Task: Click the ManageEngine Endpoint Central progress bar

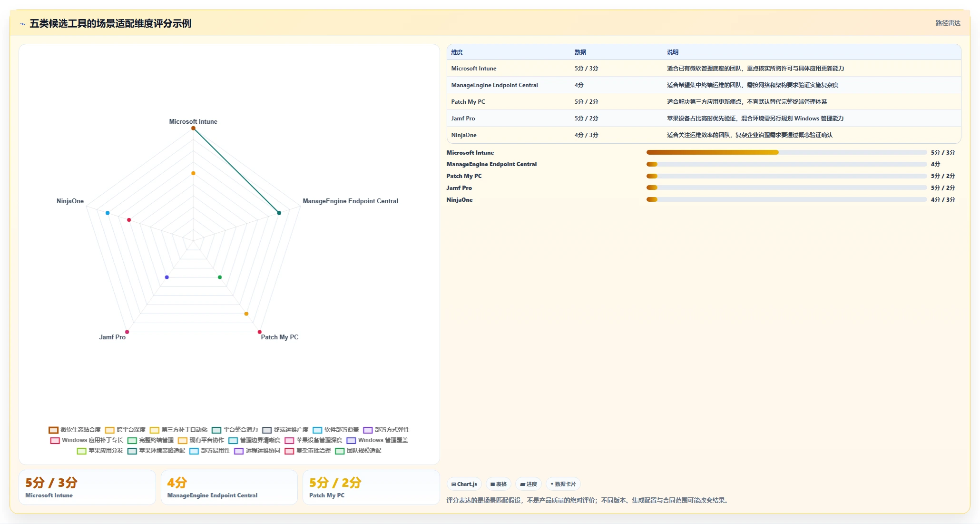Action: pyautogui.click(x=786, y=164)
